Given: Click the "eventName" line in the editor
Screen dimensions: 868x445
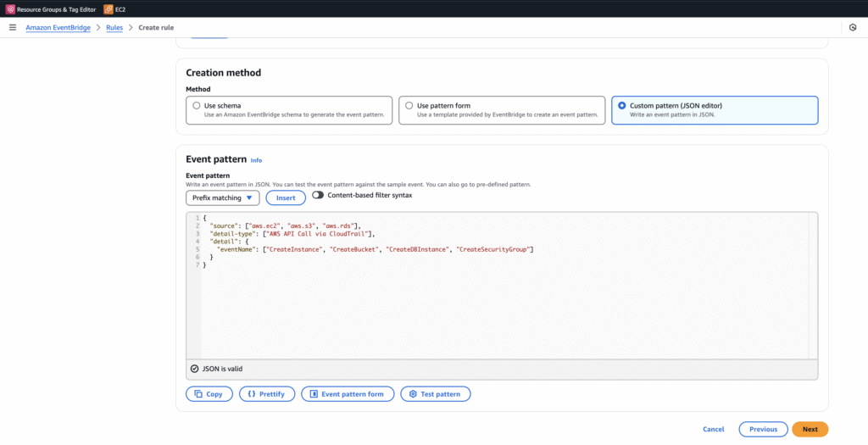Looking at the screenshot, I should click(376, 249).
